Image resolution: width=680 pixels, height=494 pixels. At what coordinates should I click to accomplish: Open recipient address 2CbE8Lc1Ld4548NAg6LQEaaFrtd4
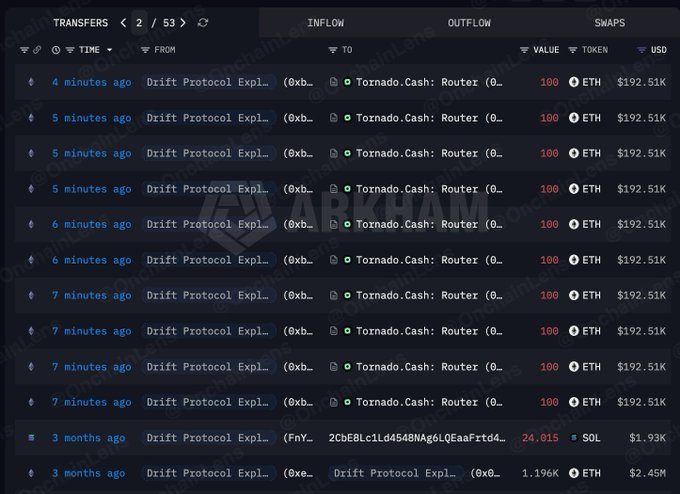[417, 438]
